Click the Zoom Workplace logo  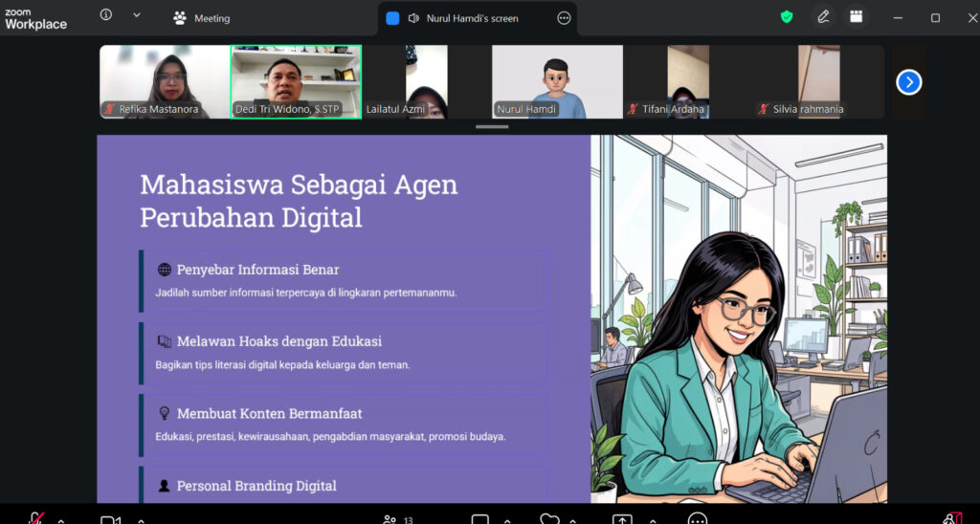35,19
